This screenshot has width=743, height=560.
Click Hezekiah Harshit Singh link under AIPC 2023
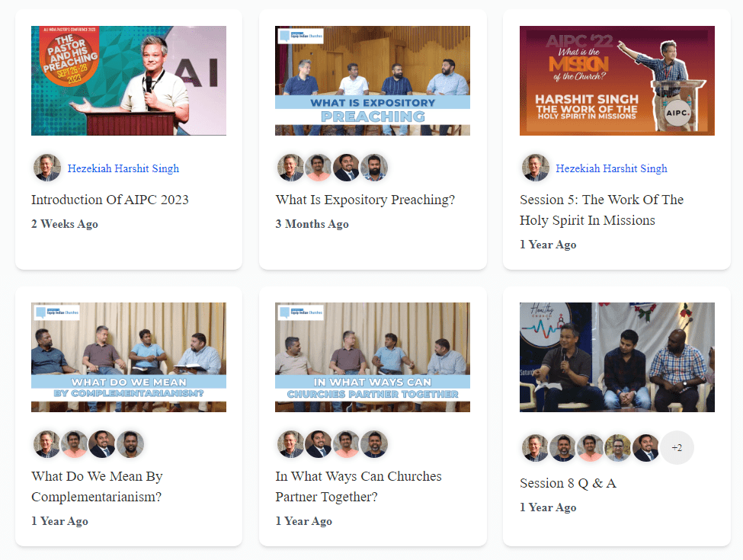coord(123,168)
